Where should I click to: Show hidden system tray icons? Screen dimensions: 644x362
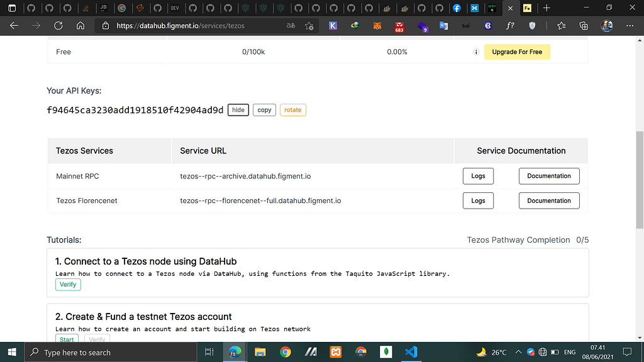[518, 352]
